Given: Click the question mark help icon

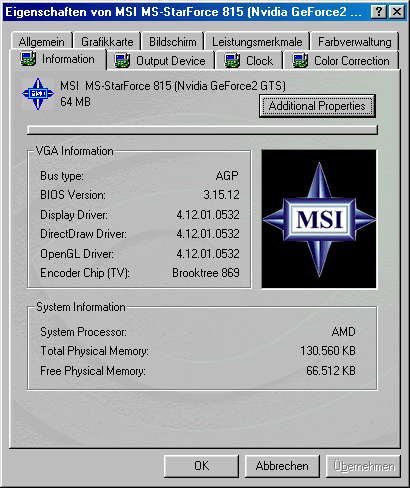Looking at the screenshot, I should click(379, 12).
